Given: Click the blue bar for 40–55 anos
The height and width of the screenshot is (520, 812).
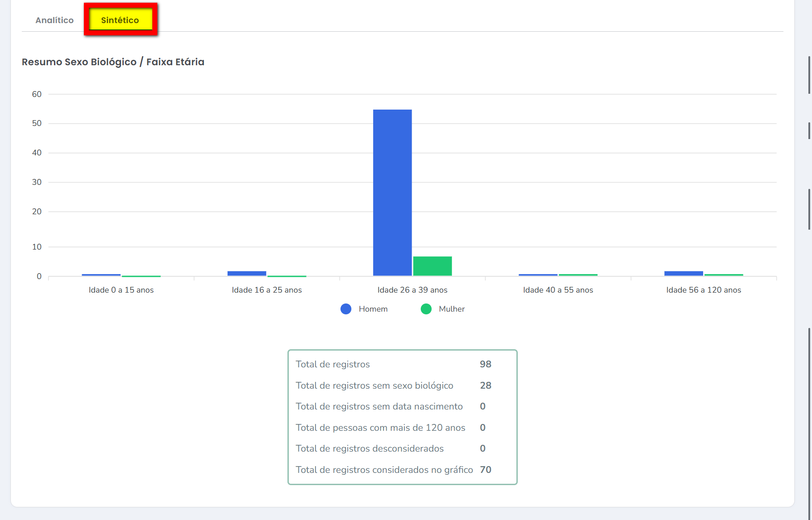Looking at the screenshot, I should pyautogui.click(x=538, y=275).
